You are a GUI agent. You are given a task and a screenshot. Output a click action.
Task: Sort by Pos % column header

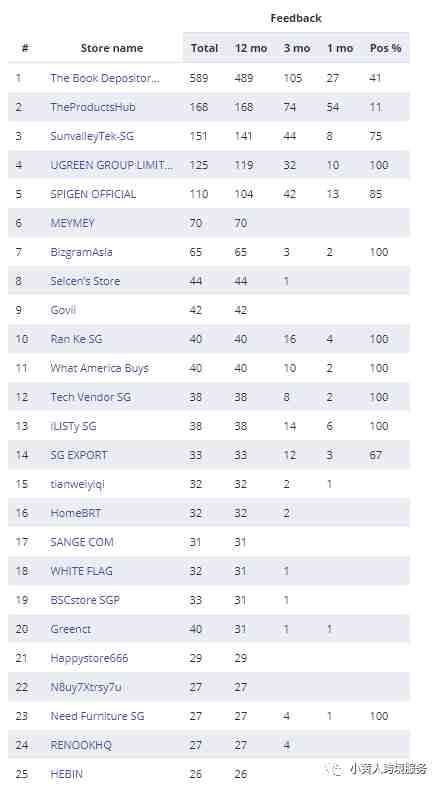coord(385,48)
